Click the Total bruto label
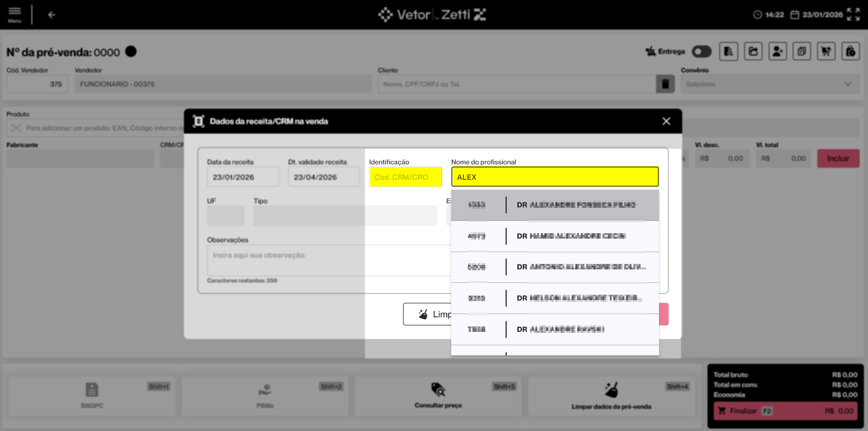 731,375
